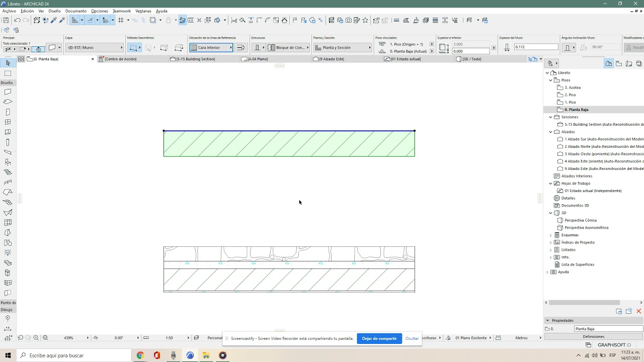
Task: Expand the Ayuda tree node
Action: 547,272
